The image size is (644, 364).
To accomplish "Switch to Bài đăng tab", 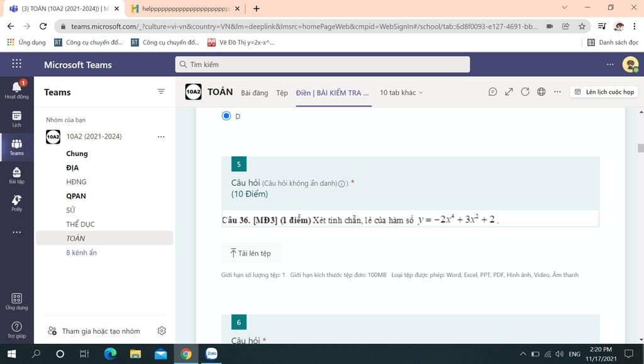I will pos(254,93).
